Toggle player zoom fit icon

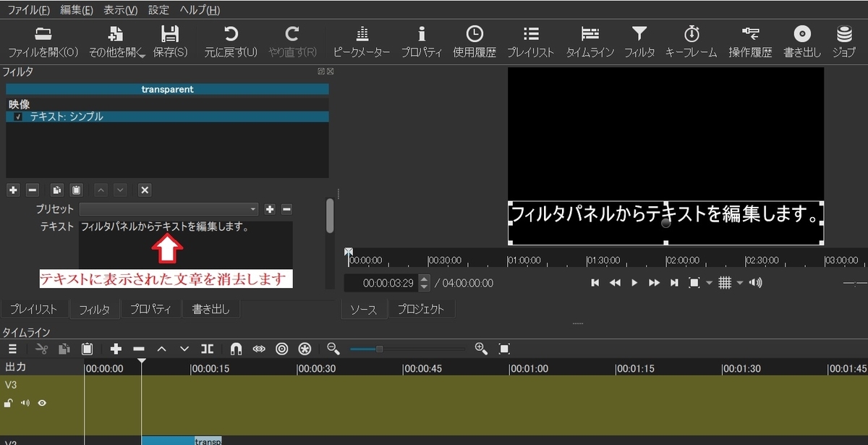(x=694, y=283)
